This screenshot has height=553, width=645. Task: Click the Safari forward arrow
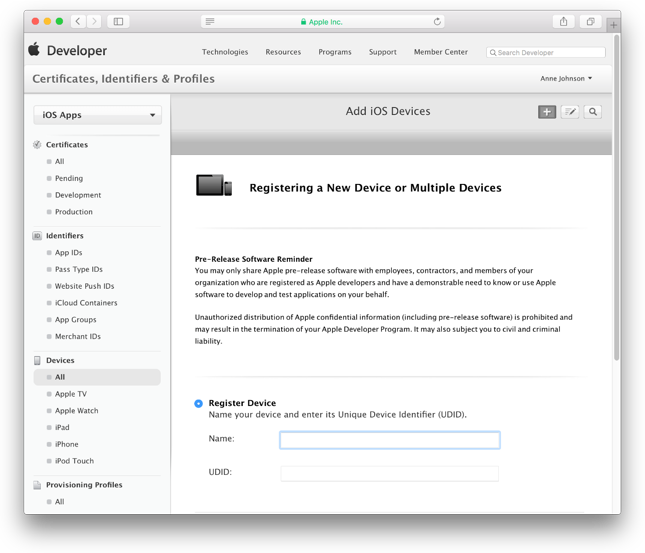94,21
